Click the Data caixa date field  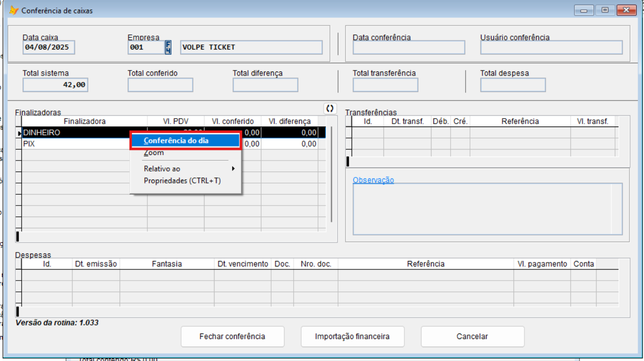click(x=48, y=47)
